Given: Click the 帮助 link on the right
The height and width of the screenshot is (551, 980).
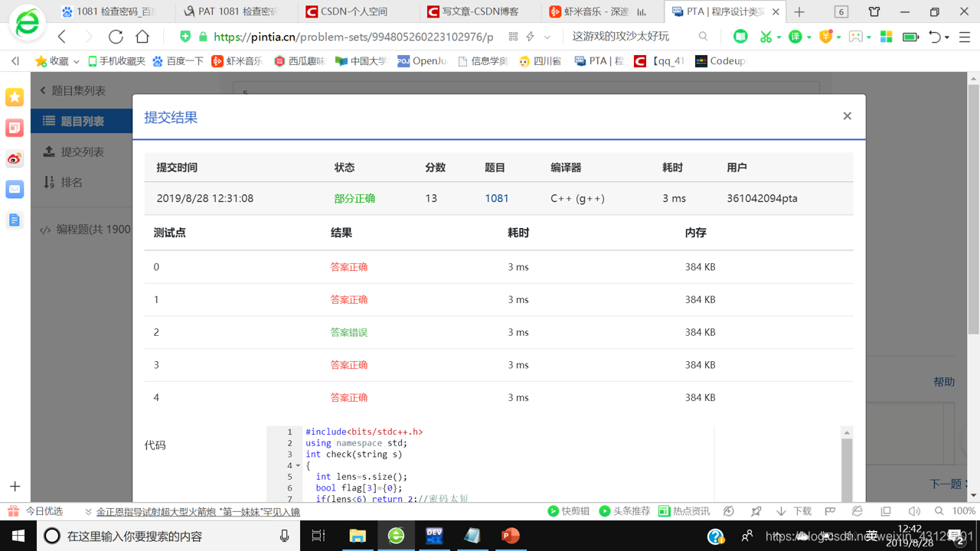Looking at the screenshot, I should point(944,382).
